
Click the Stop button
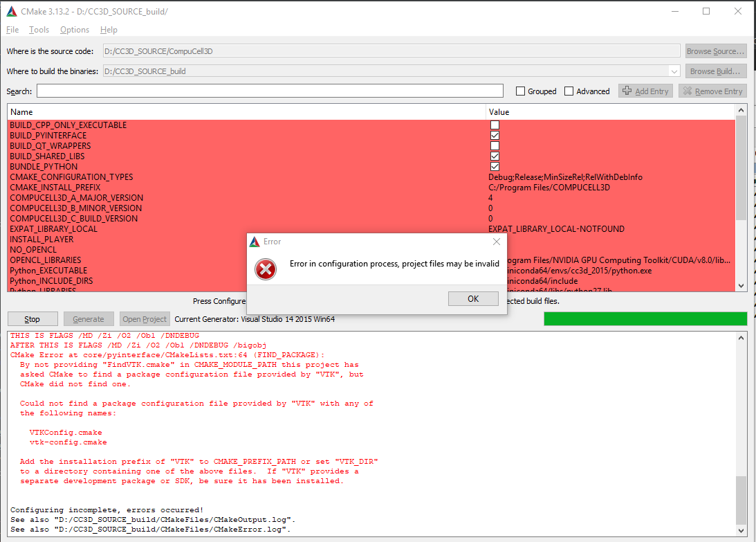pos(33,319)
